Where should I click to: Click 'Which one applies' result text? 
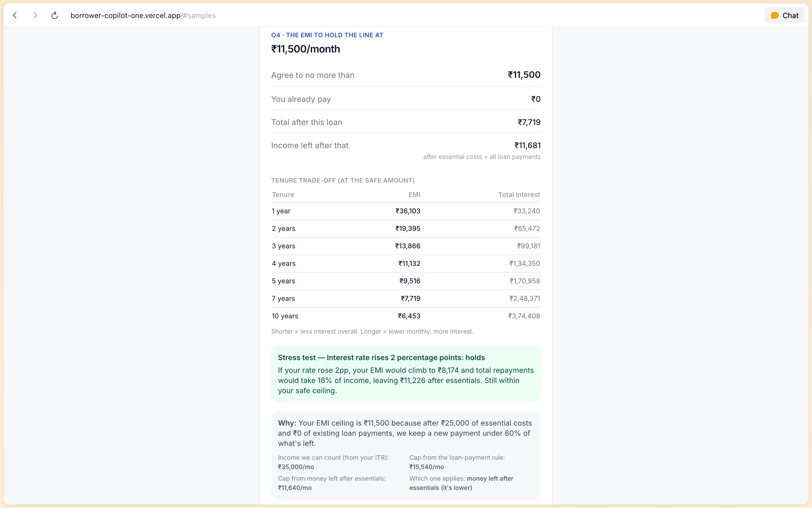pyautogui.click(x=461, y=483)
